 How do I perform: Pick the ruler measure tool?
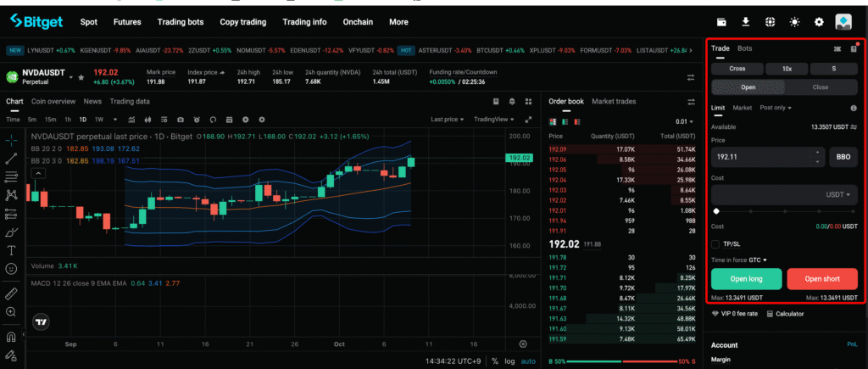(x=12, y=294)
